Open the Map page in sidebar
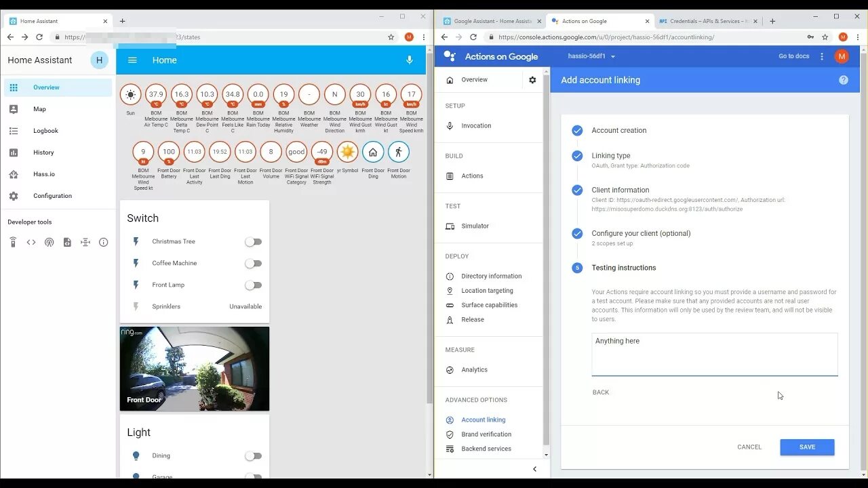The width and height of the screenshot is (868, 488). [58, 109]
